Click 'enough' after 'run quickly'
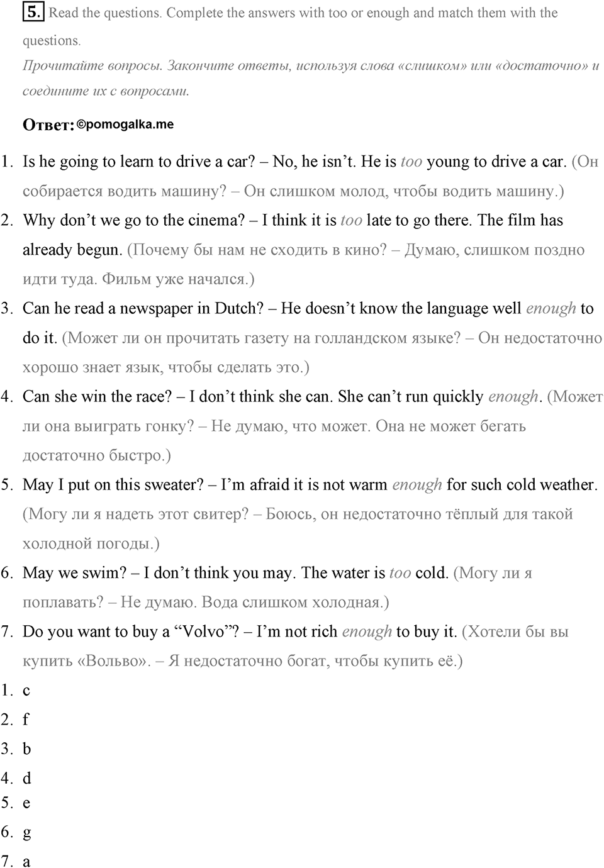Image resolution: width=604 pixels, height=868 pixels. coord(513,397)
